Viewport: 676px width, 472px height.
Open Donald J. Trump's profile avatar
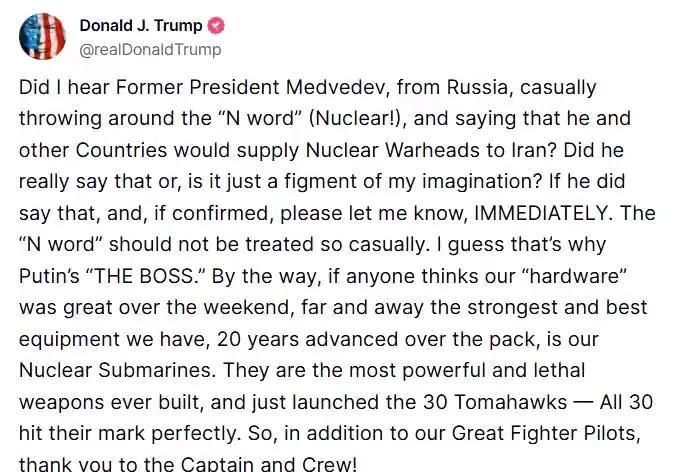click(x=42, y=36)
